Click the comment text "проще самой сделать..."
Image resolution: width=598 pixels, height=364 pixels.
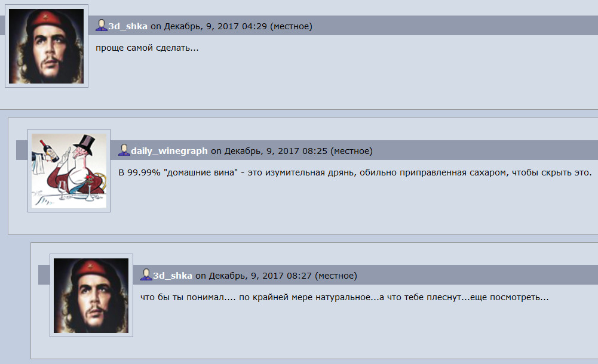pyautogui.click(x=147, y=48)
